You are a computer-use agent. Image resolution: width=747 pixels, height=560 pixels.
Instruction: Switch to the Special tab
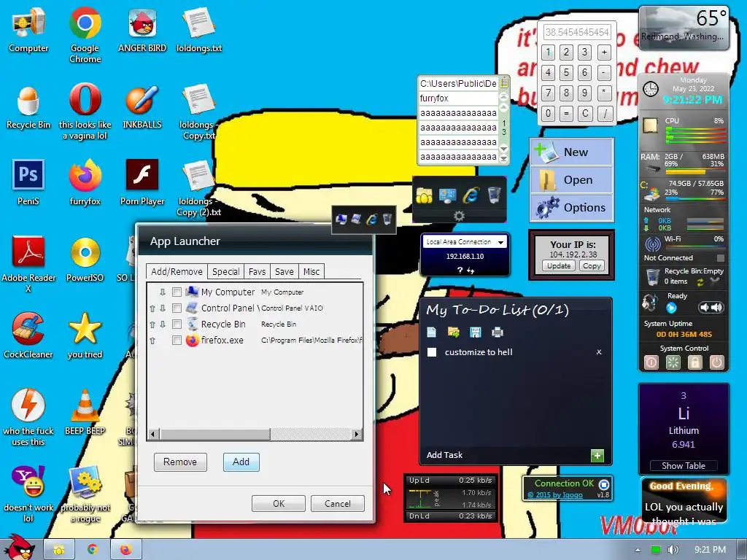[226, 271]
